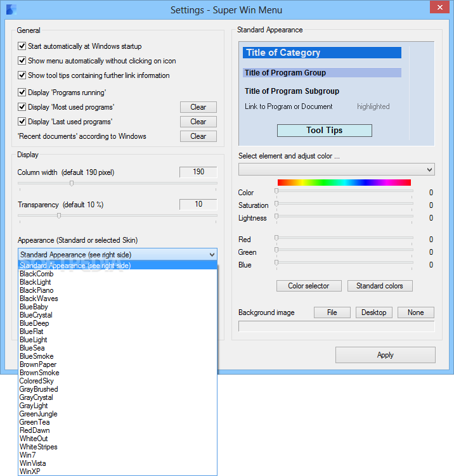Apply the GrayBrushed skin entry
454x476 pixels.
[x=118, y=389]
